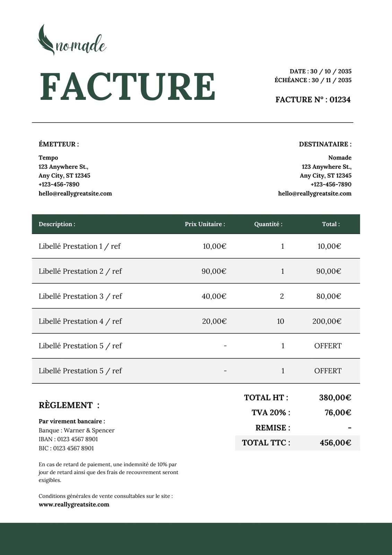Click the Prix Unitaire column header
Viewport: 392px width, 555px height.
(x=205, y=224)
